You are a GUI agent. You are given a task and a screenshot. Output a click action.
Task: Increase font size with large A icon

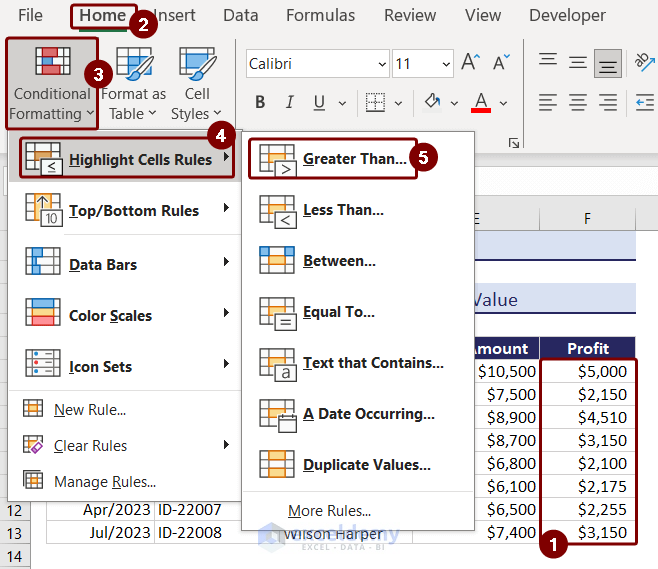470,63
